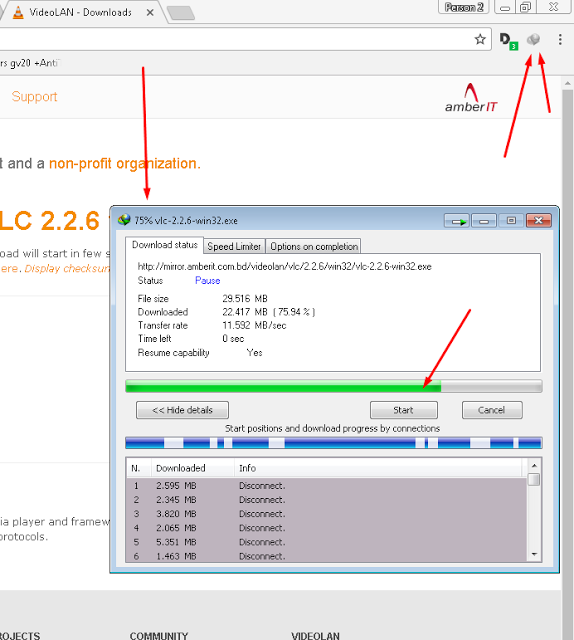This screenshot has width=574, height=640.
Task: Close the VideoLAN - Downloads tab
Action: click(x=150, y=13)
